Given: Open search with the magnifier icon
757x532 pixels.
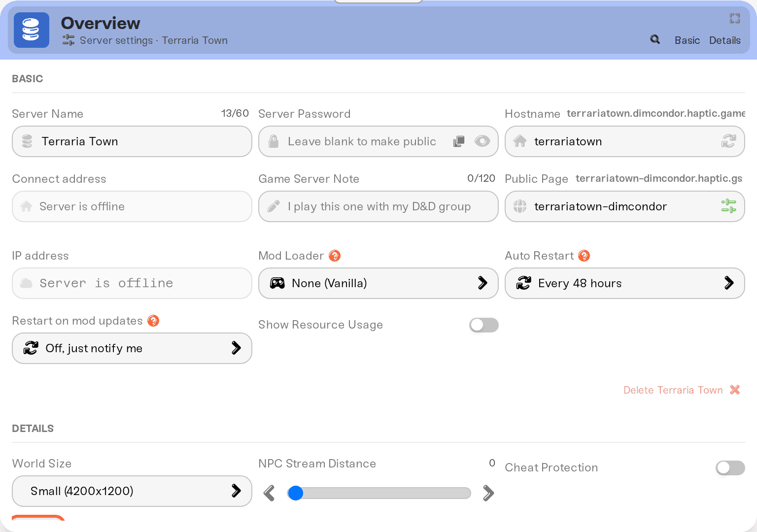Looking at the screenshot, I should tap(655, 39).
